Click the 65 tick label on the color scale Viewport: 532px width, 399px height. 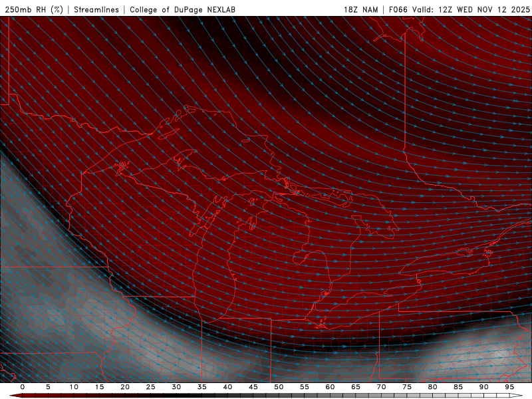(x=356, y=387)
